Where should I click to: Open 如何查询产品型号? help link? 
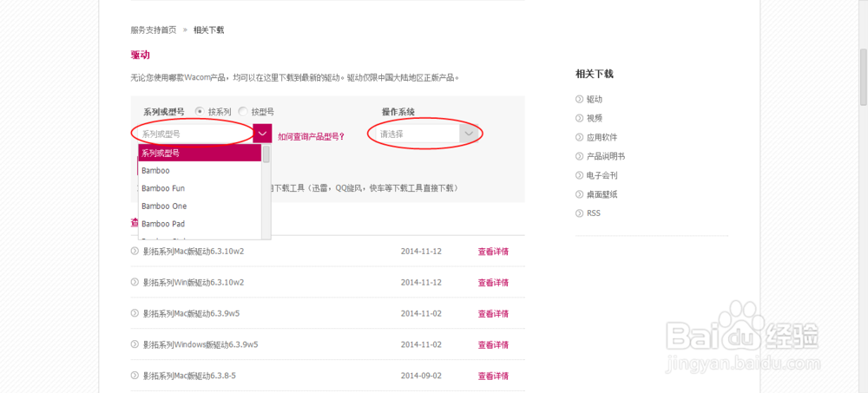[x=311, y=136]
